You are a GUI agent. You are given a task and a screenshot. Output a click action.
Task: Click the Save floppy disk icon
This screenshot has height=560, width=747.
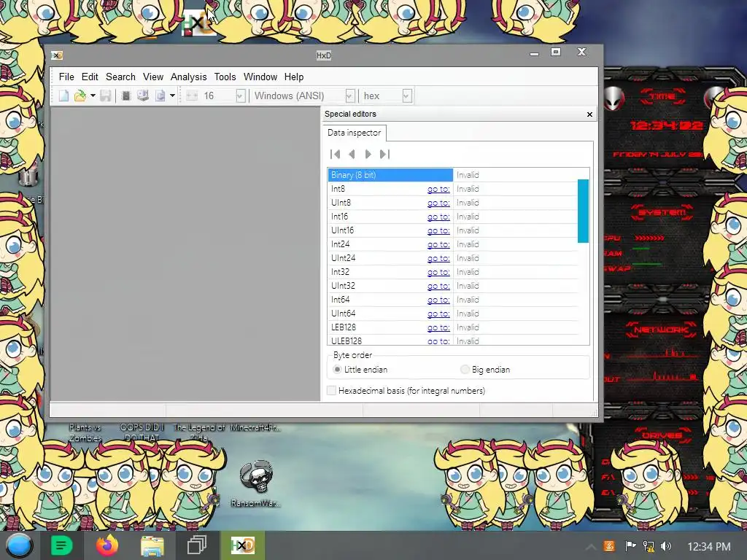coord(105,96)
